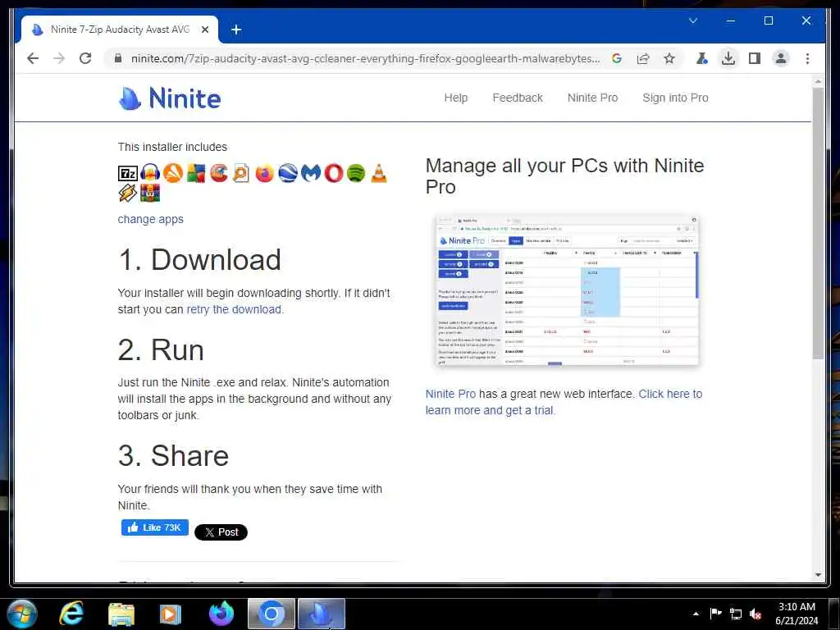Click the orange Avast icon
The height and width of the screenshot is (630, 840).
(173, 173)
